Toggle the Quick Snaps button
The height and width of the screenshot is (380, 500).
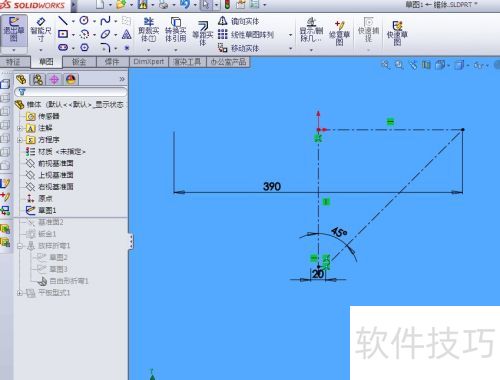click(x=368, y=30)
